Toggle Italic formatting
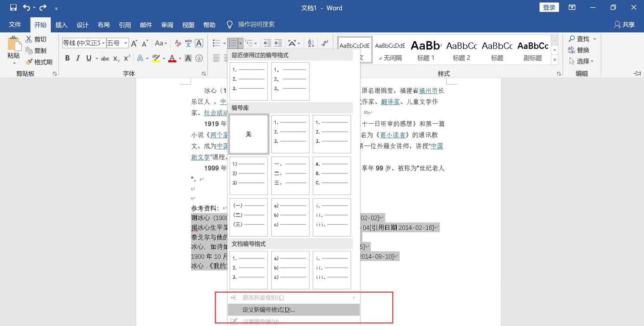This screenshot has width=644, height=326. tap(78, 58)
